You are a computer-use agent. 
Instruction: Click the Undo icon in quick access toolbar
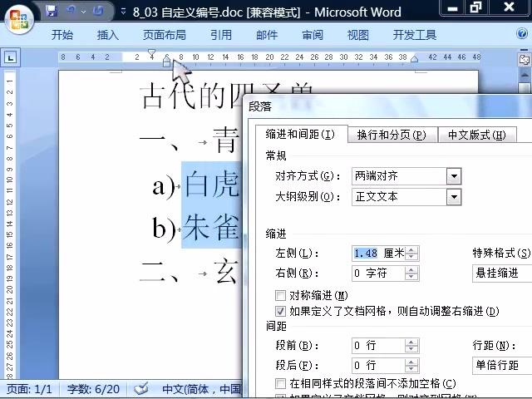click(x=71, y=11)
